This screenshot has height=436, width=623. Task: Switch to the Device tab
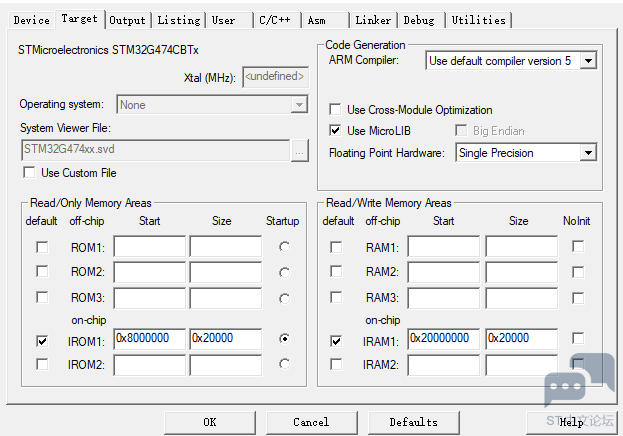(31, 20)
